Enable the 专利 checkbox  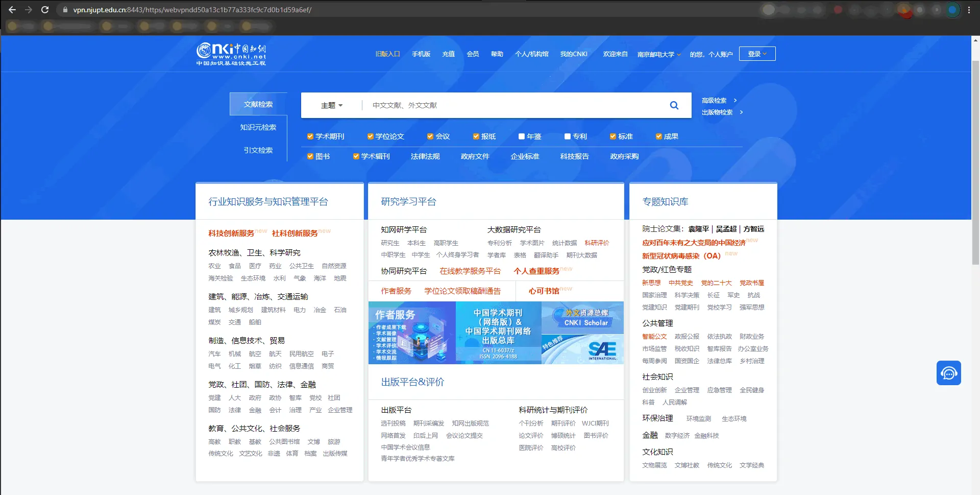pos(567,136)
